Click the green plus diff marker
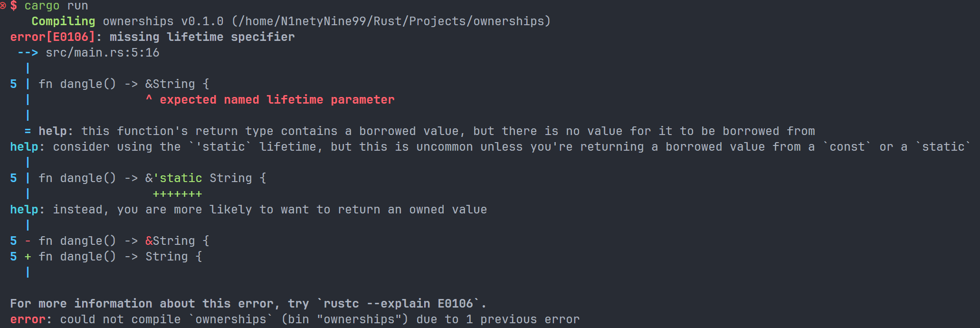The image size is (980, 328). tap(28, 257)
